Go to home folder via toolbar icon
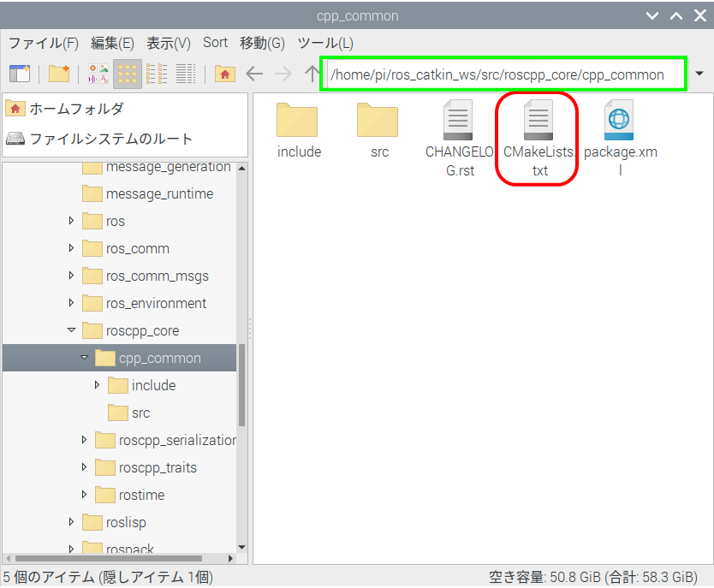Image resolution: width=714 pixels, height=588 pixels. click(x=225, y=74)
